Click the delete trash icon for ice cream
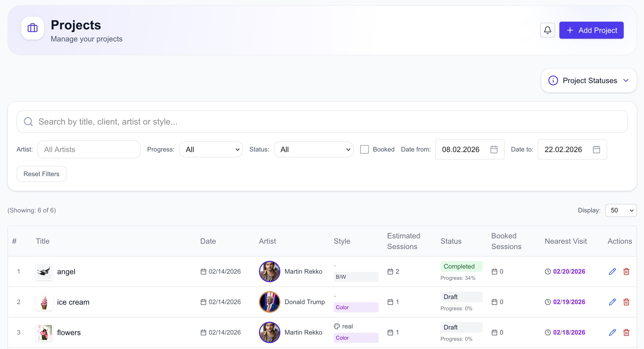This screenshot has width=644, height=349. 627,302
